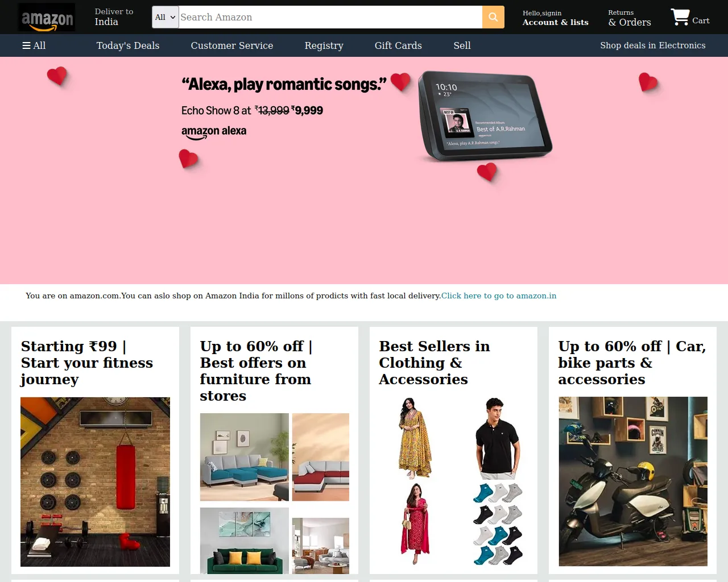
Task: Select the yellow ethnic dress image
Action: pos(415,438)
